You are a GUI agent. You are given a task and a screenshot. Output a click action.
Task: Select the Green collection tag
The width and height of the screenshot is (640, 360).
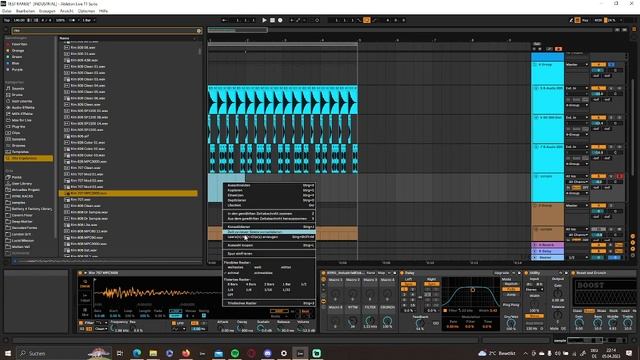(17, 57)
